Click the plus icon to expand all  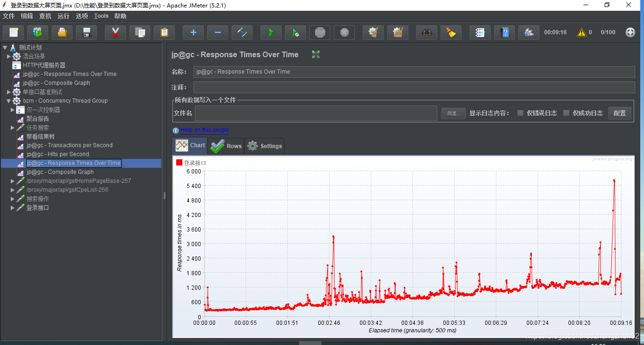[193, 32]
